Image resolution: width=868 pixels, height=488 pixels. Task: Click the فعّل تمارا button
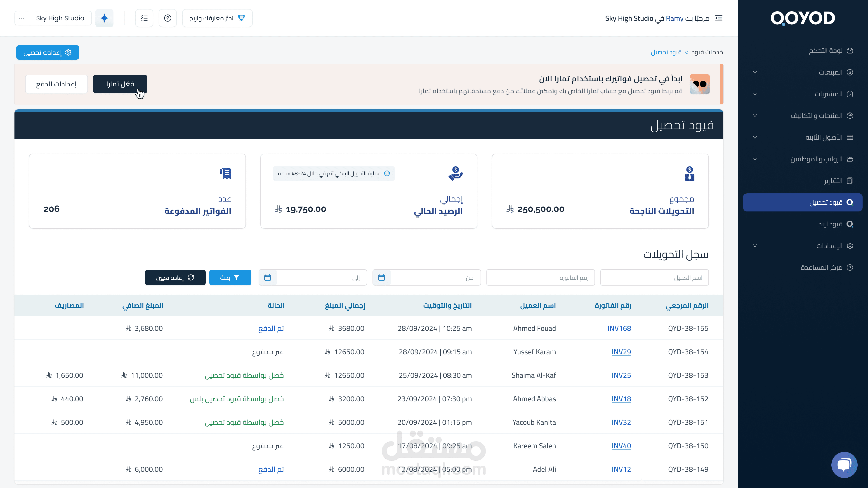(x=120, y=84)
